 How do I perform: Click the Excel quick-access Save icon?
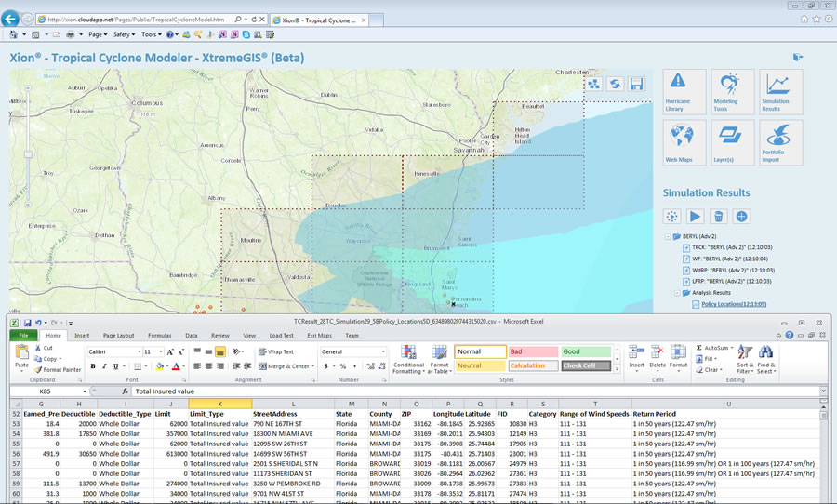point(27,323)
